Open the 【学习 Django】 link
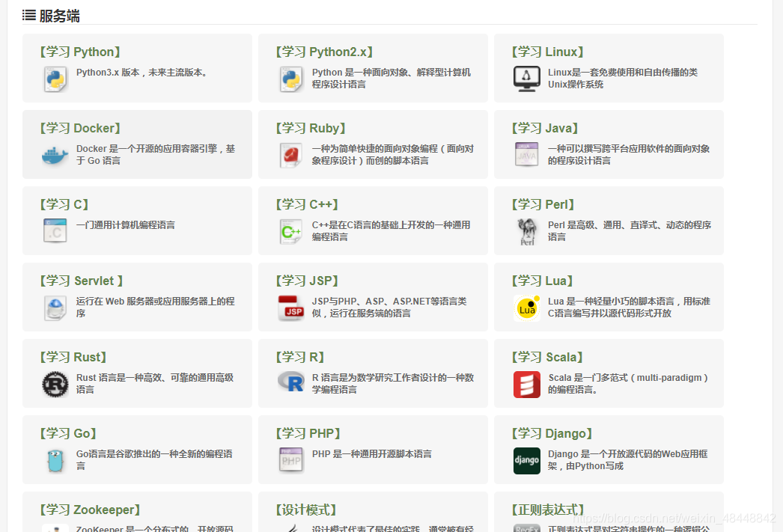783x532 pixels. click(x=552, y=434)
